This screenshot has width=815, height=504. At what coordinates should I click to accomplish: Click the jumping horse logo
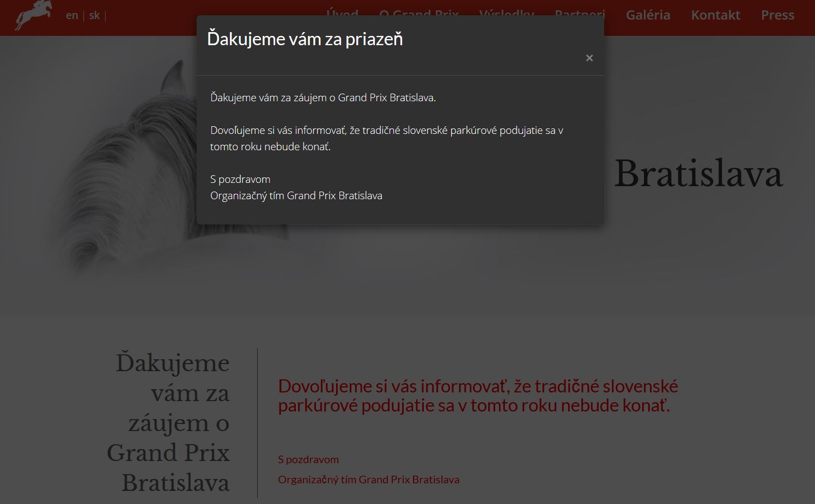[x=34, y=15]
